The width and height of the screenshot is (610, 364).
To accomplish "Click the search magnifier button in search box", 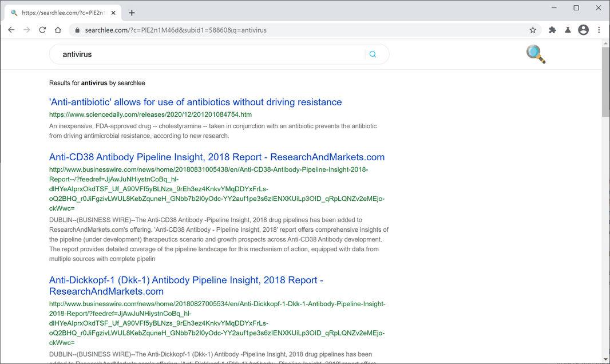I will pyautogui.click(x=373, y=54).
